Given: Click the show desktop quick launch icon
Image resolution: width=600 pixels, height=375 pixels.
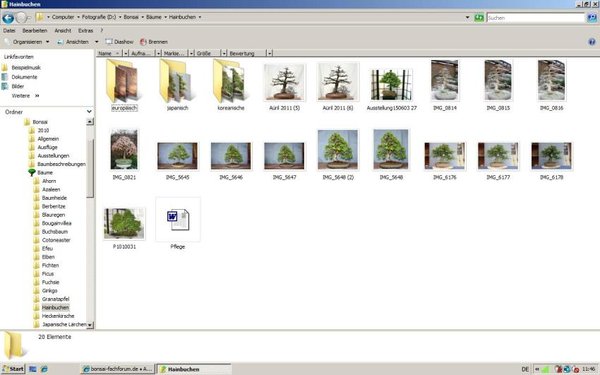Looking at the screenshot, I should (x=33, y=369).
